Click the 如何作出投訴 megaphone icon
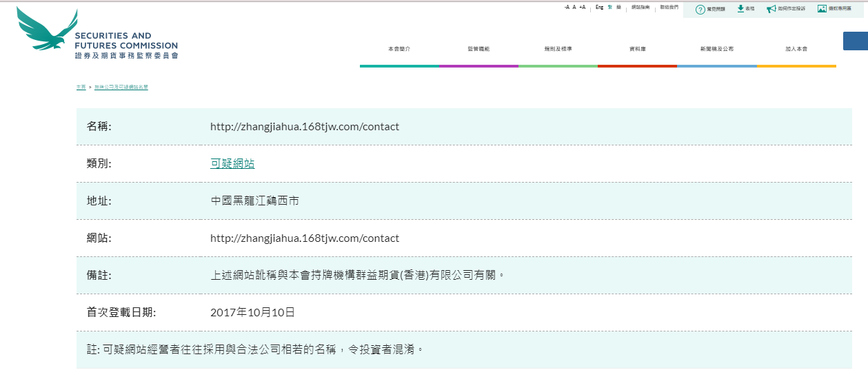 pos(771,9)
